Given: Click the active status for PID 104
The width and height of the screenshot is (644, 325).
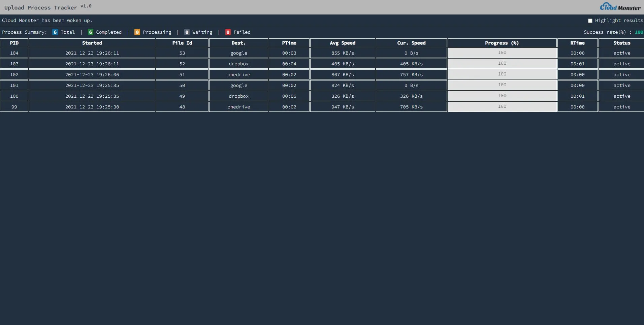Looking at the screenshot, I should pyautogui.click(x=621, y=53).
